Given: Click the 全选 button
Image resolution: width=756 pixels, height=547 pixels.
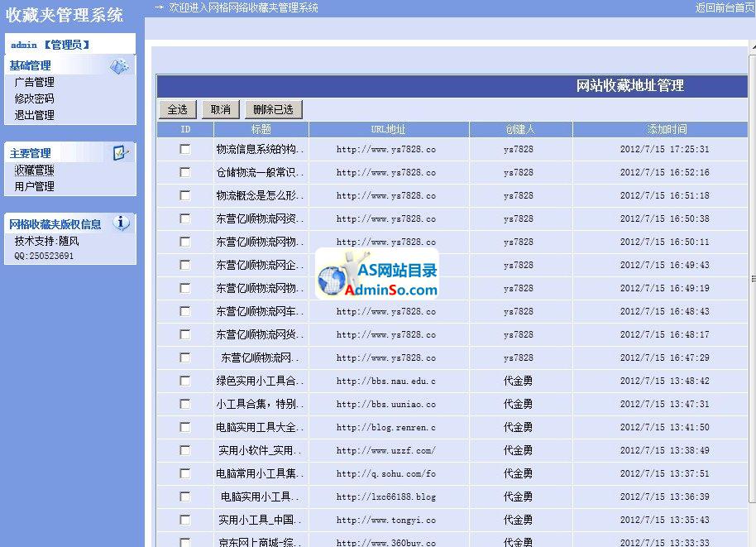Looking at the screenshot, I should [x=178, y=109].
